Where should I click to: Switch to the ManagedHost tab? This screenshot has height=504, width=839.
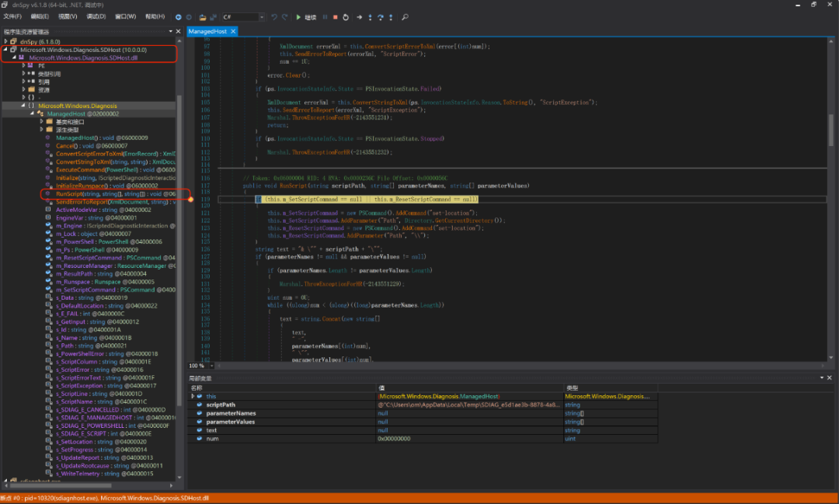(208, 31)
